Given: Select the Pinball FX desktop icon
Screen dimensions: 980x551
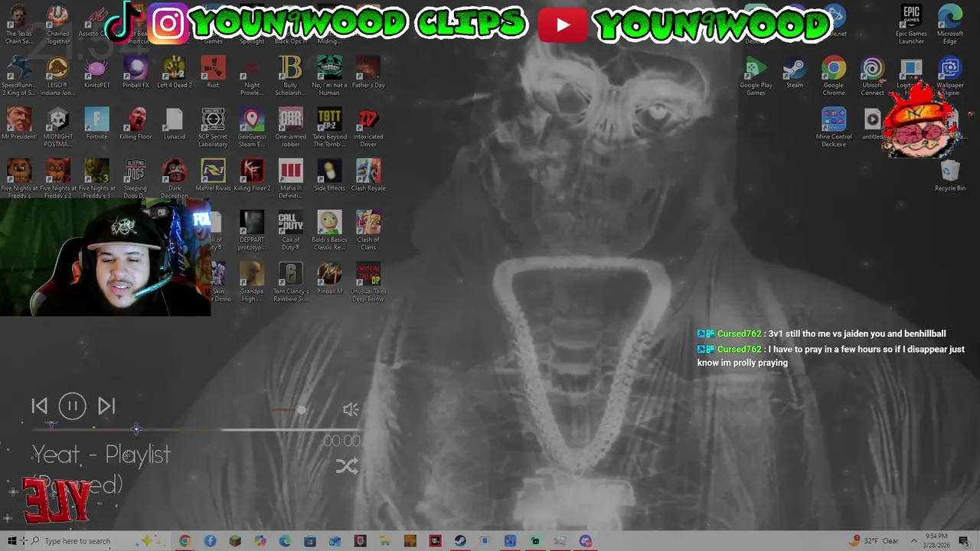Looking at the screenshot, I should pyautogui.click(x=136, y=73).
